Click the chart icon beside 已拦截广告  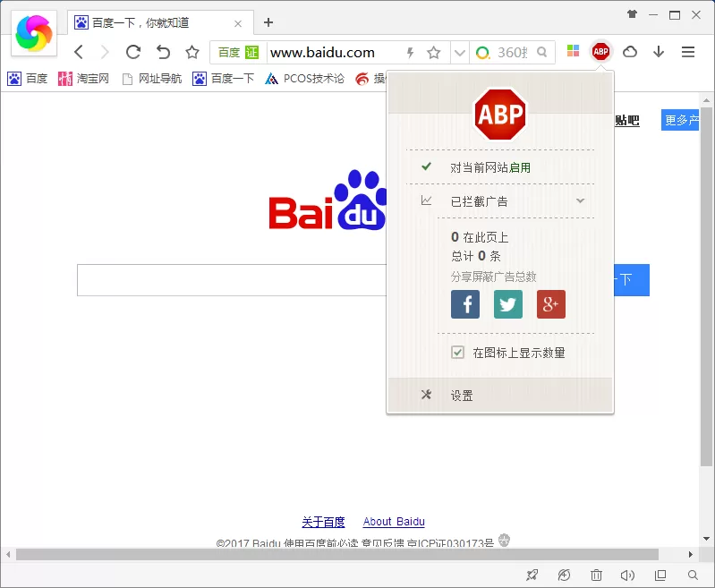tap(426, 200)
